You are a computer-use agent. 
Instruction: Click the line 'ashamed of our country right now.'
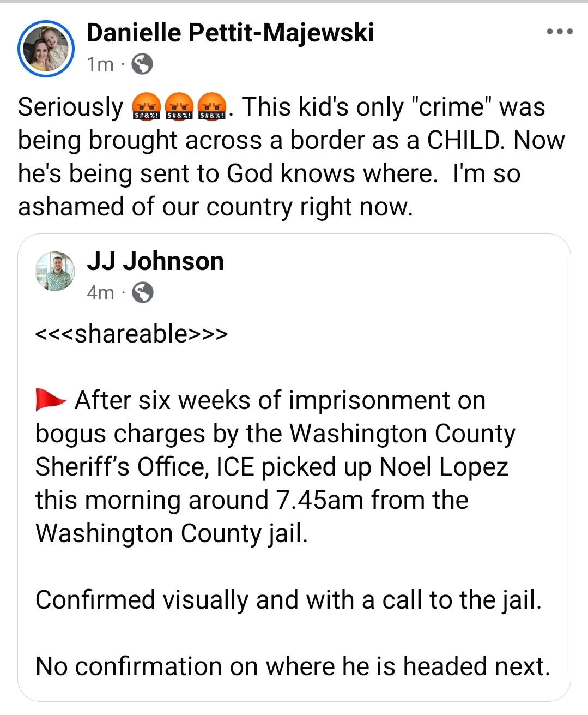(x=216, y=207)
